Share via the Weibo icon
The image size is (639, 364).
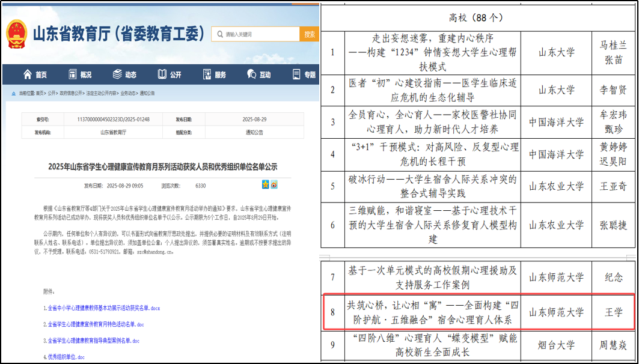274,184
